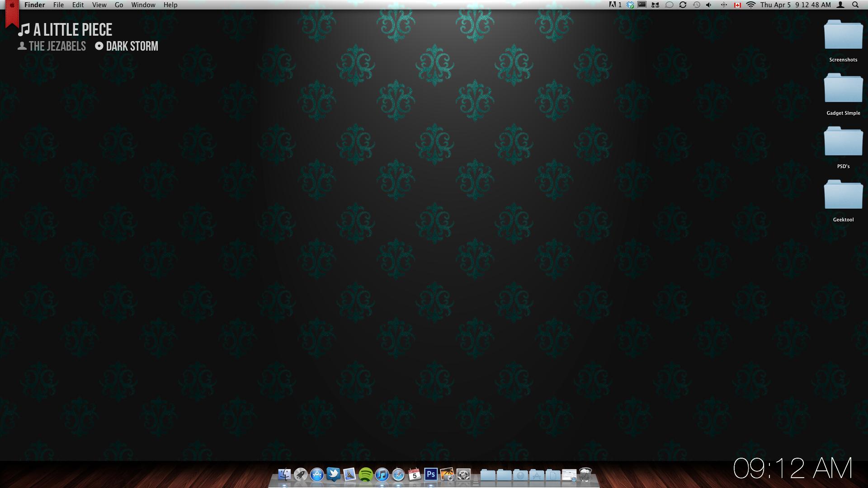Click the Spotlight search magnifier
Screen dimensions: 868x488
click(x=855, y=5)
